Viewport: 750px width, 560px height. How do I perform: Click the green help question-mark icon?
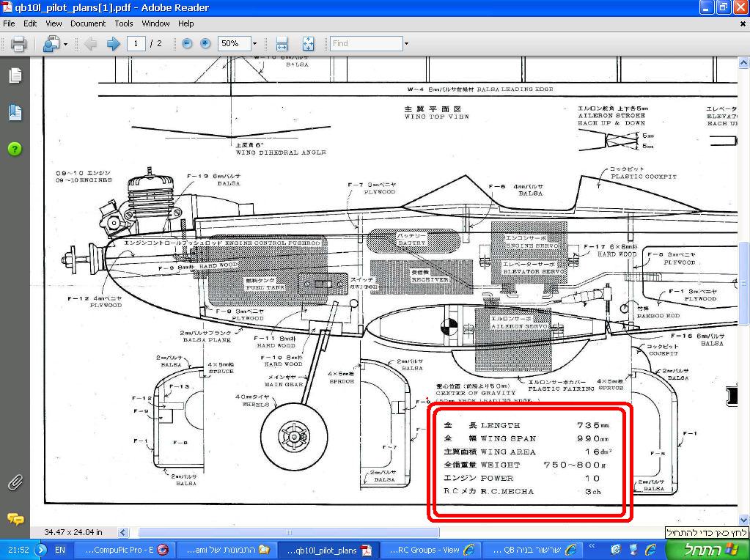click(x=15, y=150)
